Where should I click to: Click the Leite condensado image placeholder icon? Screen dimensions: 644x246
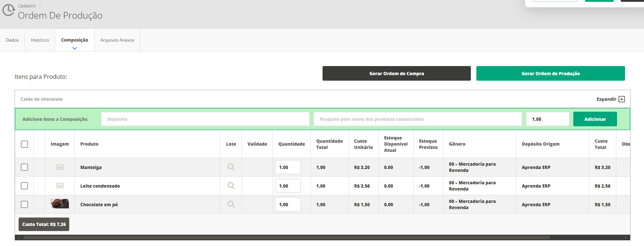[60, 186]
